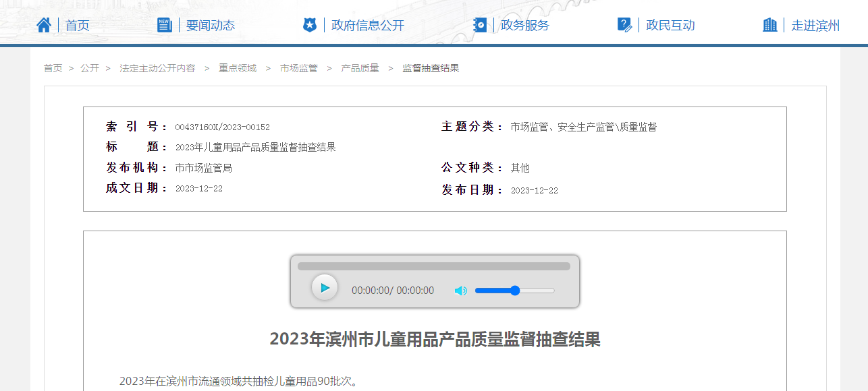
Task: Click the audio time display 00:00:00/ 00:00:00
Action: [x=393, y=291]
